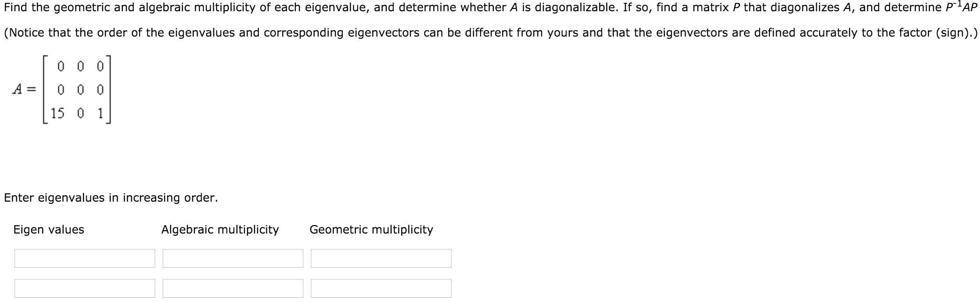Click the first row geometric multiplicity field

pyautogui.click(x=381, y=257)
